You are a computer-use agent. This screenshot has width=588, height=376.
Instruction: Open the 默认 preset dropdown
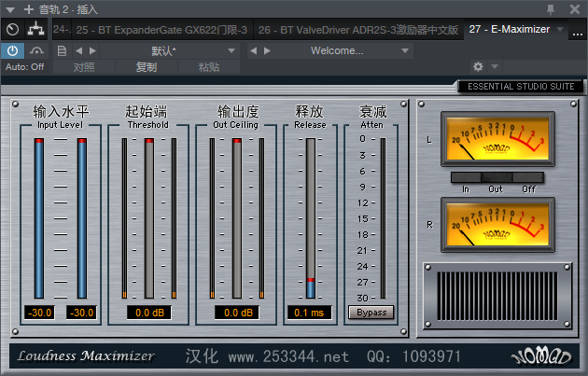click(168, 49)
